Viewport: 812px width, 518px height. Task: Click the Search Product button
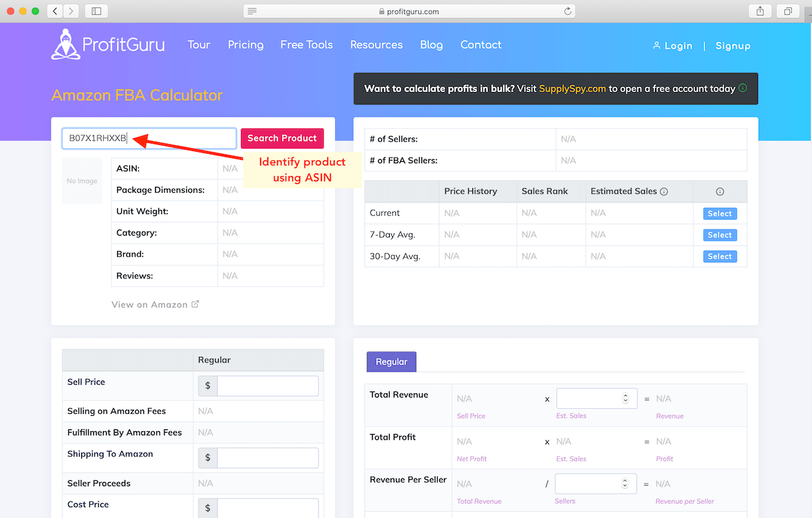[282, 138]
